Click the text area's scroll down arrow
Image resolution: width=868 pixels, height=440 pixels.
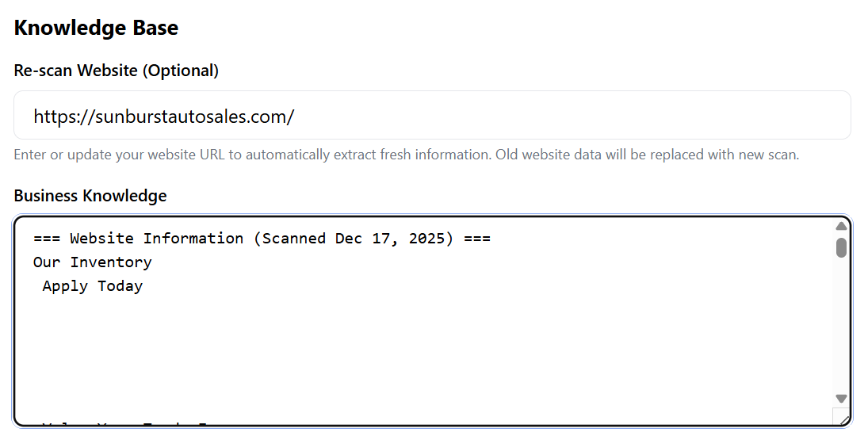pyautogui.click(x=841, y=399)
